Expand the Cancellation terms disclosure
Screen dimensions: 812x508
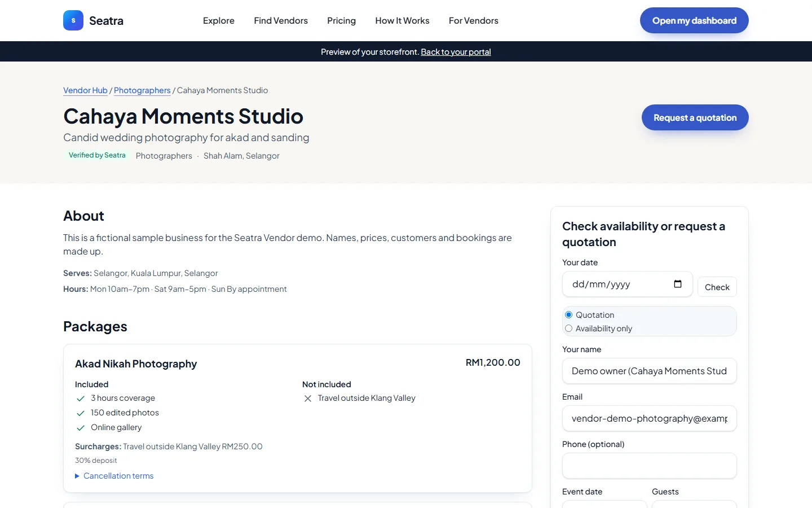coord(114,476)
